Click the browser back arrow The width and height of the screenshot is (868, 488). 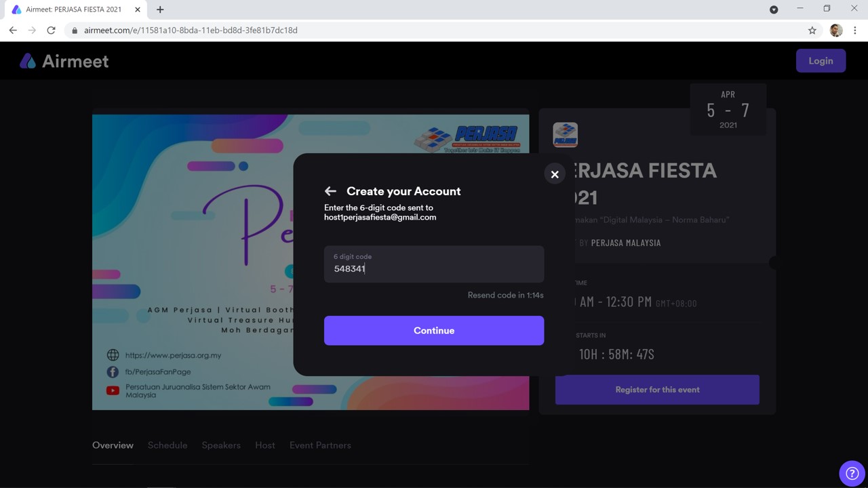click(x=13, y=30)
